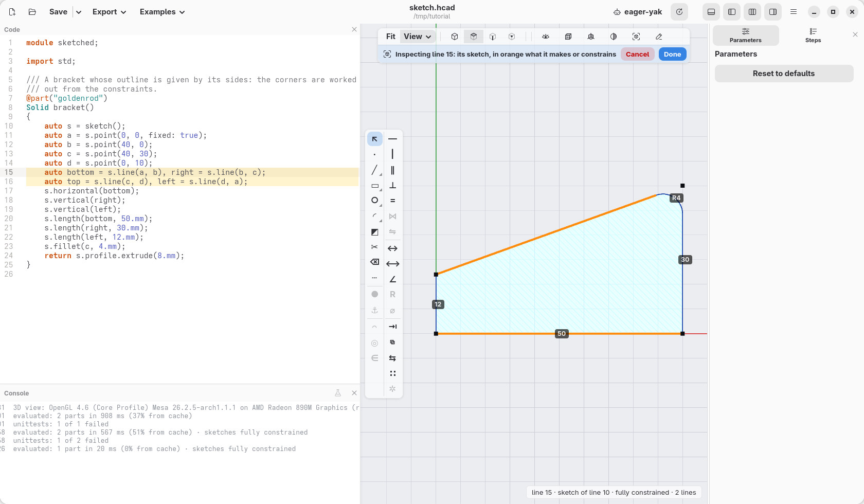
Task: Apply the equal constraint tool
Action: point(392,201)
